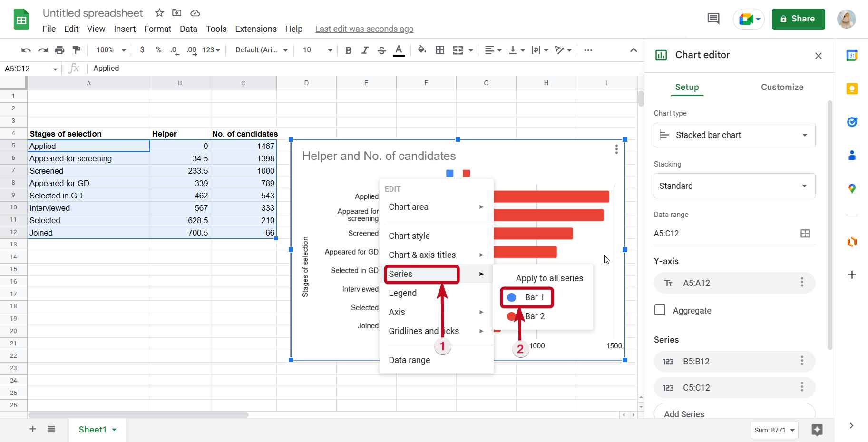Open the File menu
The image size is (868, 442).
pos(49,29)
